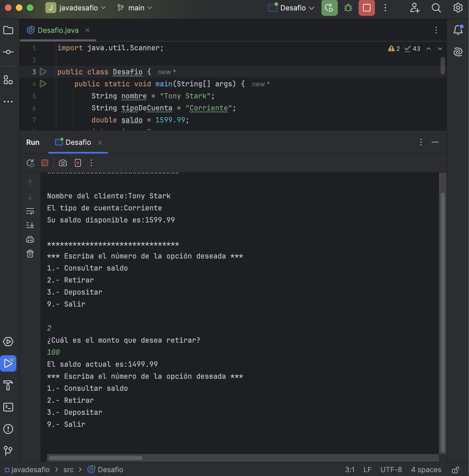Open the Git tool window icon

pyautogui.click(x=8, y=451)
